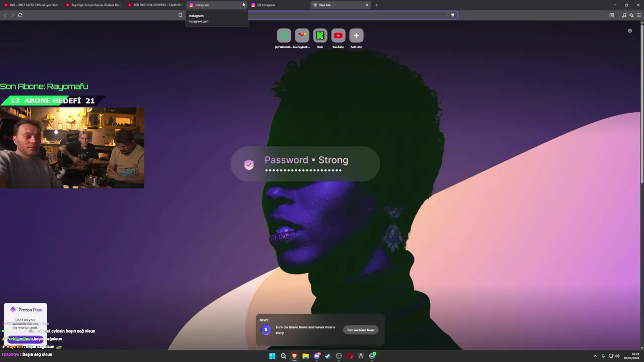Screen dimensions: 644x362
Task: Go back with the back arrow
Action: point(5,15)
